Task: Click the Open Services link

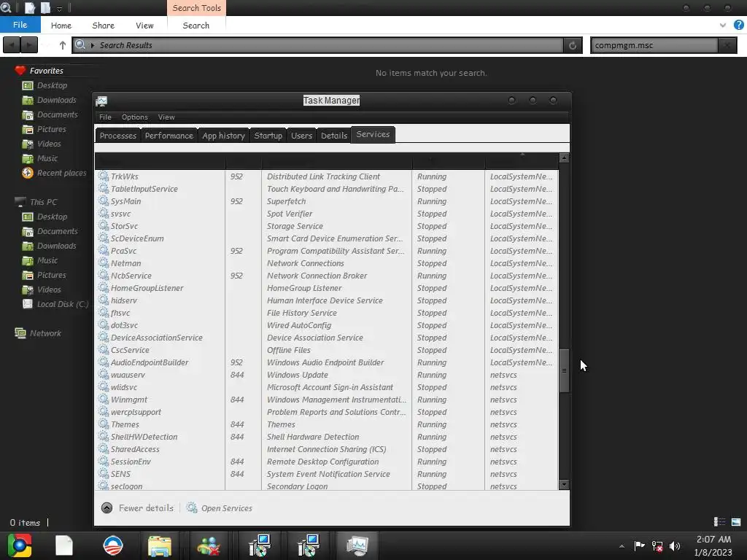Action: click(x=226, y=508)
